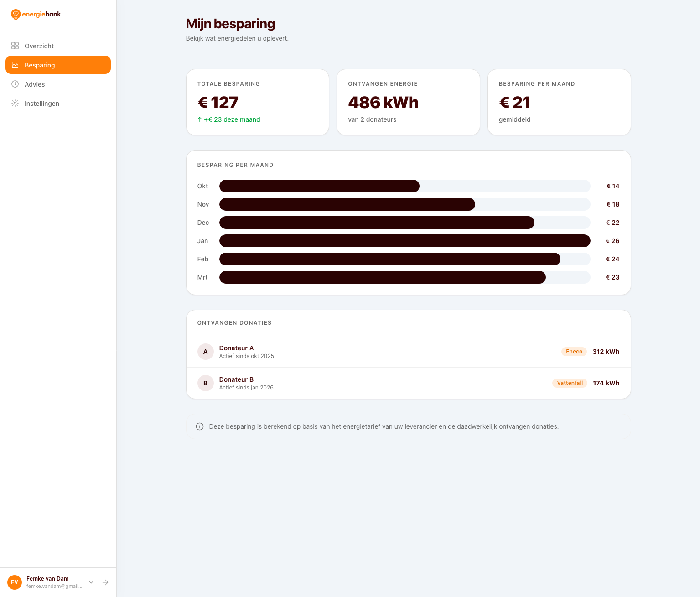Click the Besparing chart icon
Image resolution: width=700 pixels, height=597 pixels.
tap(15, 65)
